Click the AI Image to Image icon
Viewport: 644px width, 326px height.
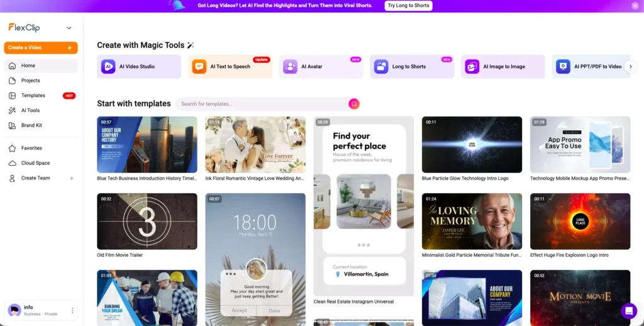pos(472,67)
